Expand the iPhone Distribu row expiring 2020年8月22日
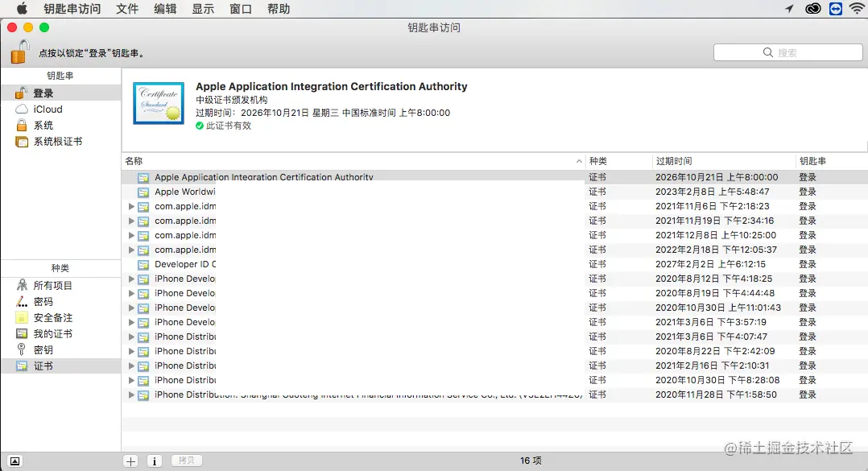 click(131, 352)
